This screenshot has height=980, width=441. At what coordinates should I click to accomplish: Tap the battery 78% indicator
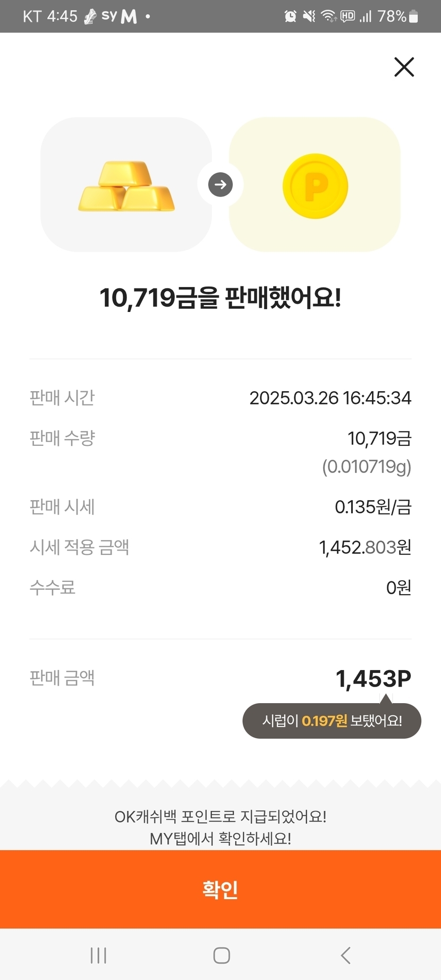coord(398,16)
